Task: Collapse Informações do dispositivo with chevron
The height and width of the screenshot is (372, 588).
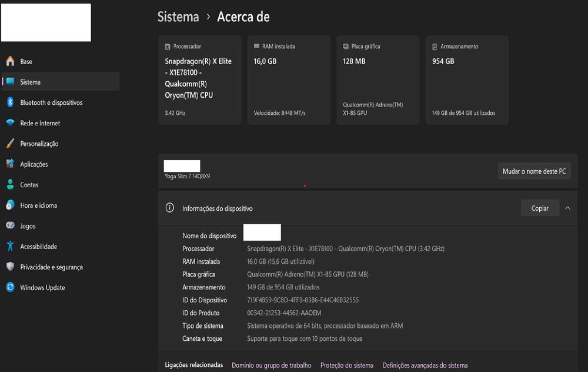Action: pos(567,208)
